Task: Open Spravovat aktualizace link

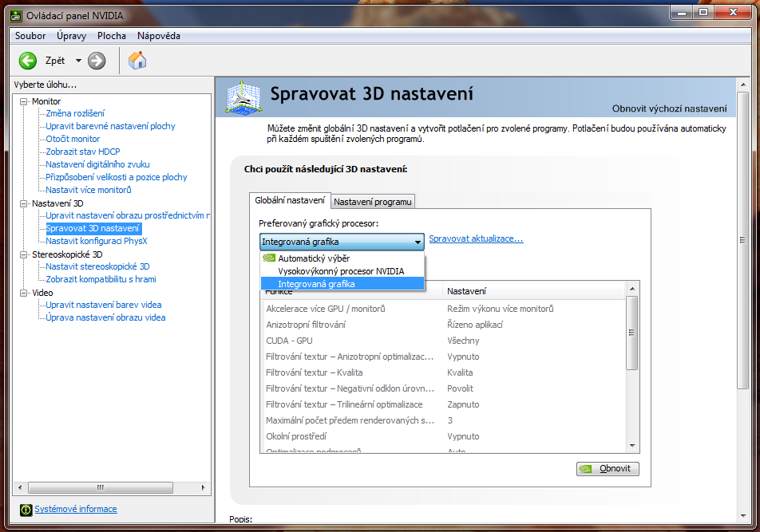Action: pos(476,238)
